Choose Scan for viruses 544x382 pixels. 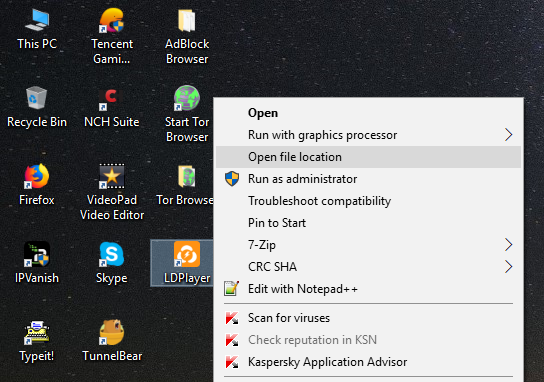coord(368,318)
